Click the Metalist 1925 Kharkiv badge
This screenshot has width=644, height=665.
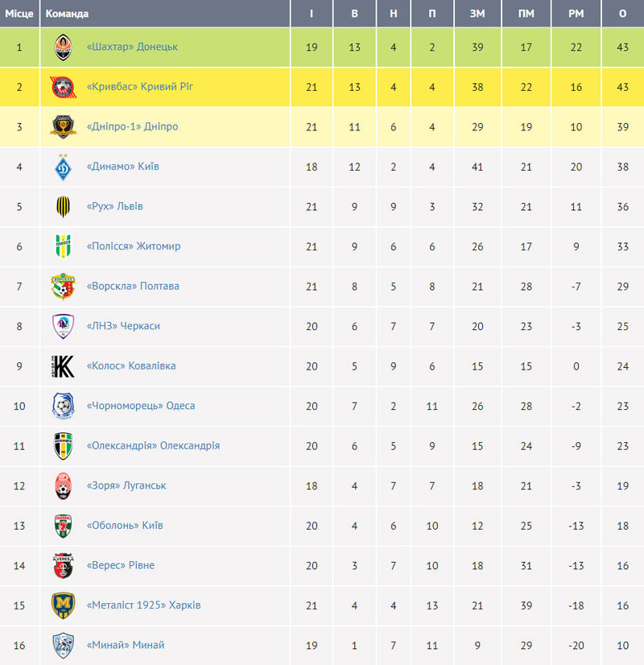(x=63, y=605)
